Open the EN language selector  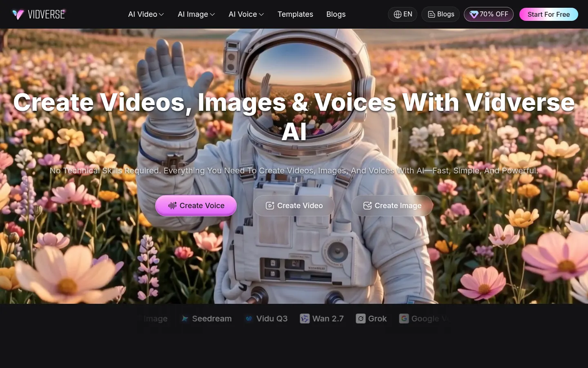pos(403,14)
